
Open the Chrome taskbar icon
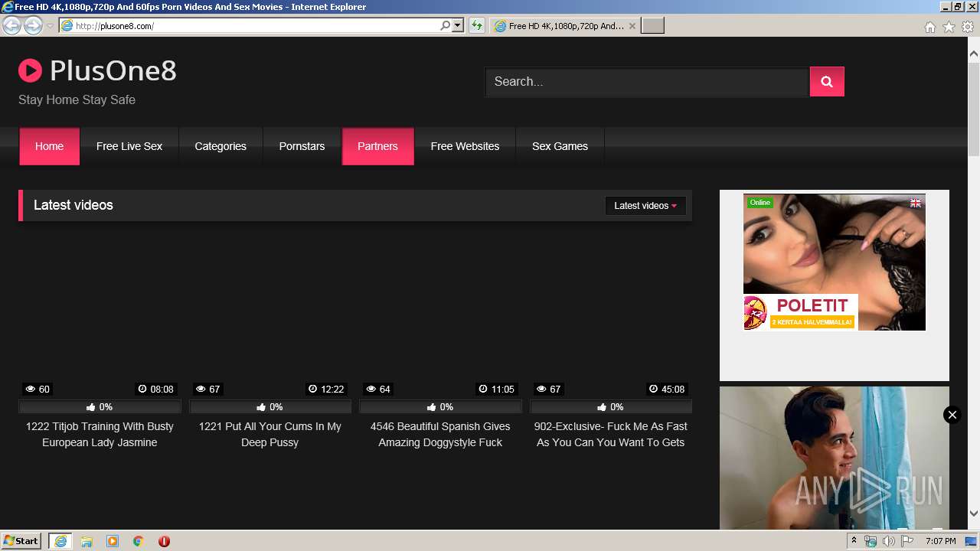tap(139, 541)
